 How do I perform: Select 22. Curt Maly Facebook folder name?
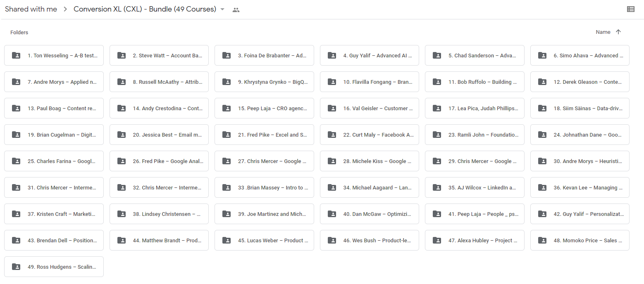pos(378,135)
